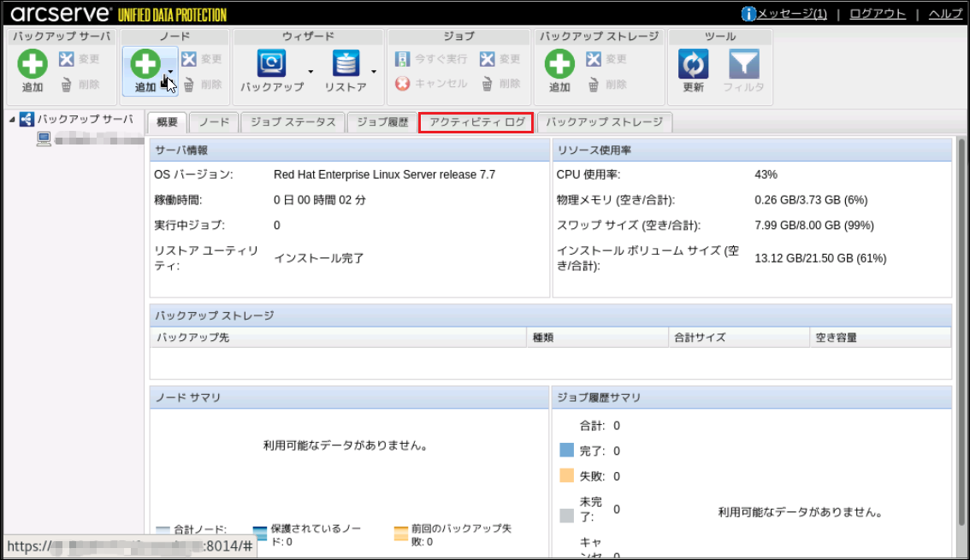The width and height of the screenshot is (970, 560).
Task: Click the blue 完了 legend swatch
Action: click(x=566, y=451)
